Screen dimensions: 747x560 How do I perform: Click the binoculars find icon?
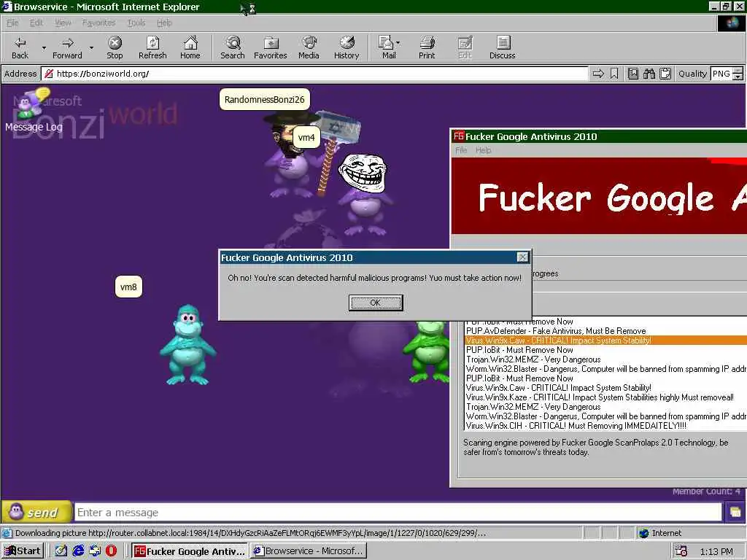tap(649, 74)
